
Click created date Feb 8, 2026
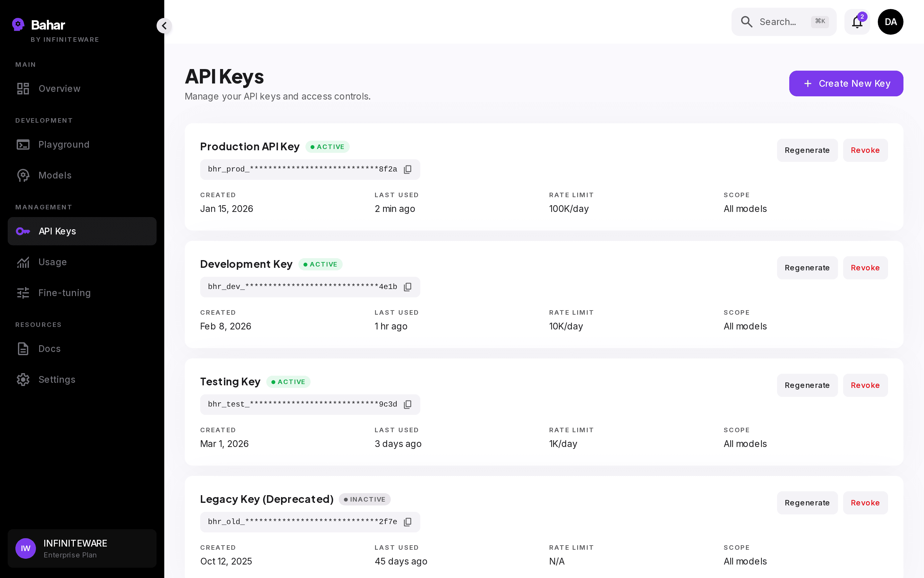pos(226,326)
